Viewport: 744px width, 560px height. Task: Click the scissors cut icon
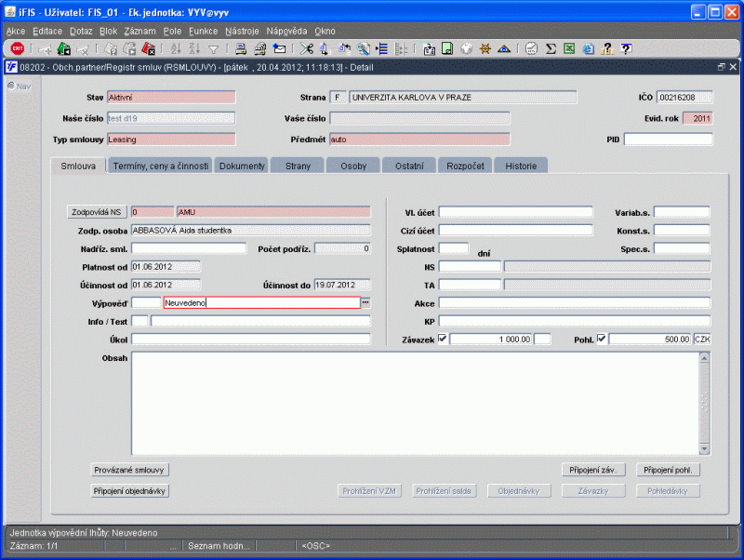coord(307,48)
